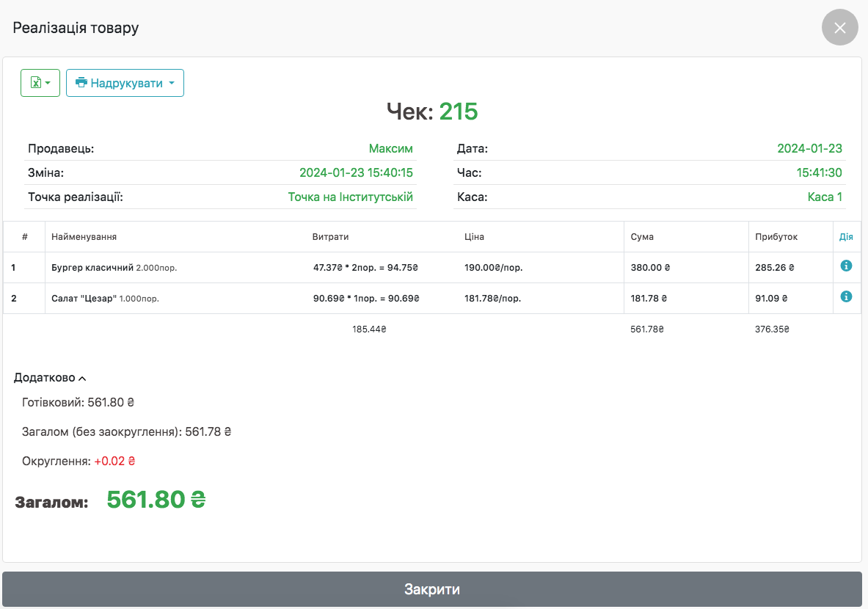Select the Бургер класичний item name
Image resolution: width=868 pixels, height=609 pixels.
tap(92, 268)
